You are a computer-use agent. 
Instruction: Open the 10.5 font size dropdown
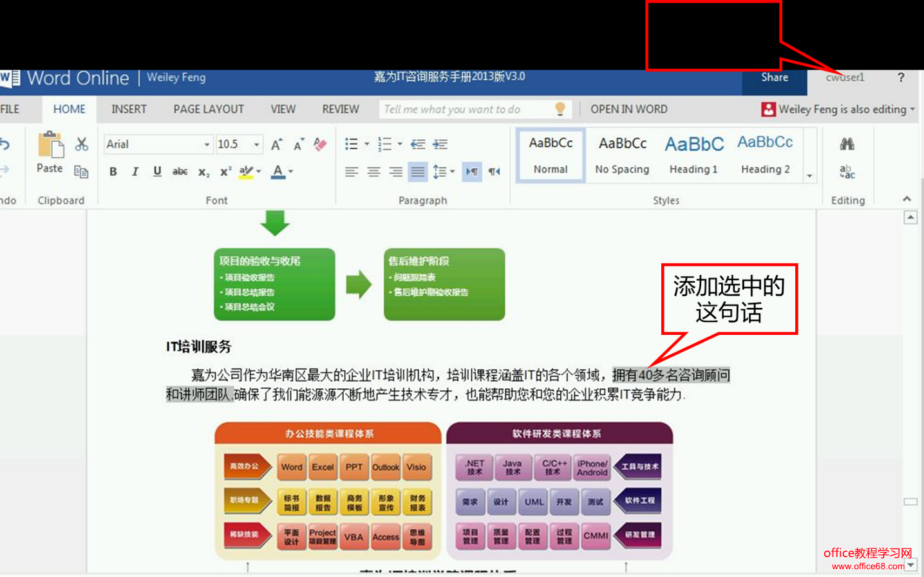256,145
